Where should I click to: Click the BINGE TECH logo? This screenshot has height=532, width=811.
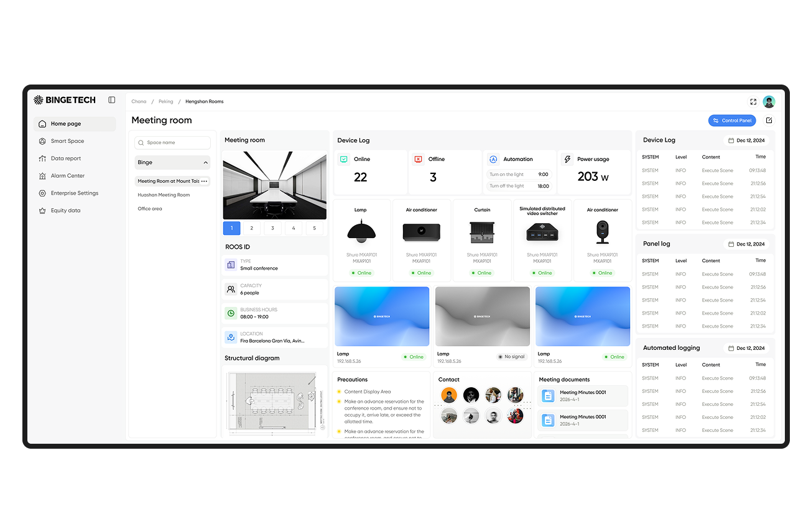click(x=65, y=99)
